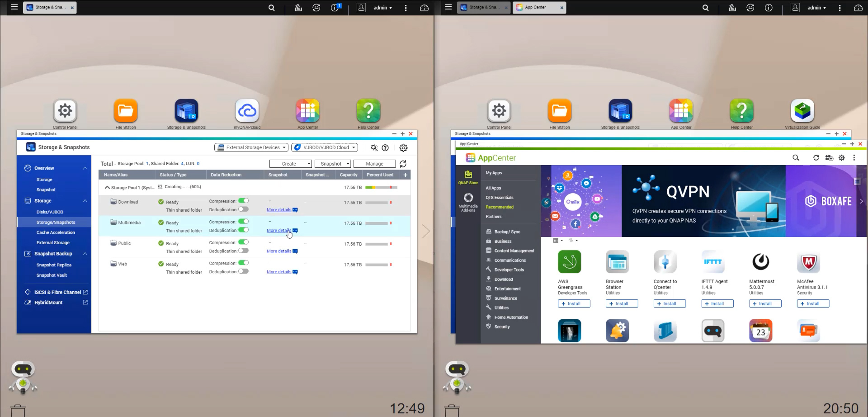
Task: Click the Manage button
Action: tap(374, 164)
